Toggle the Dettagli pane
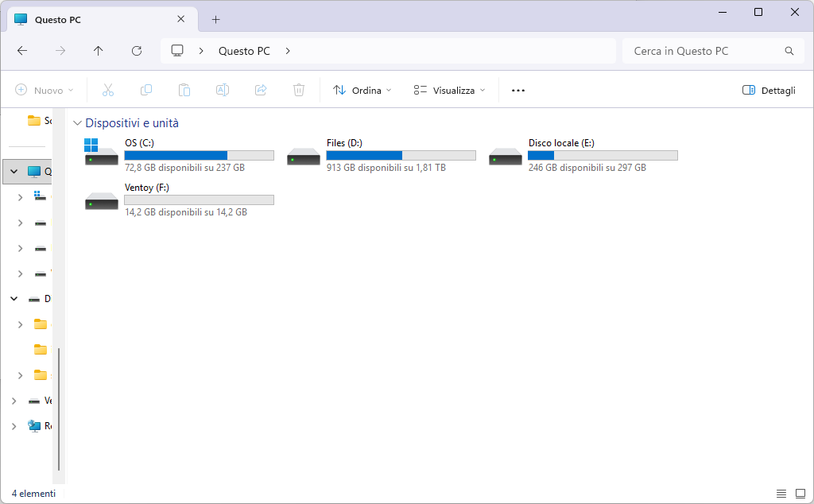This screenshot has height=504, width=814. pyautogui.click(x=769, y=90)
